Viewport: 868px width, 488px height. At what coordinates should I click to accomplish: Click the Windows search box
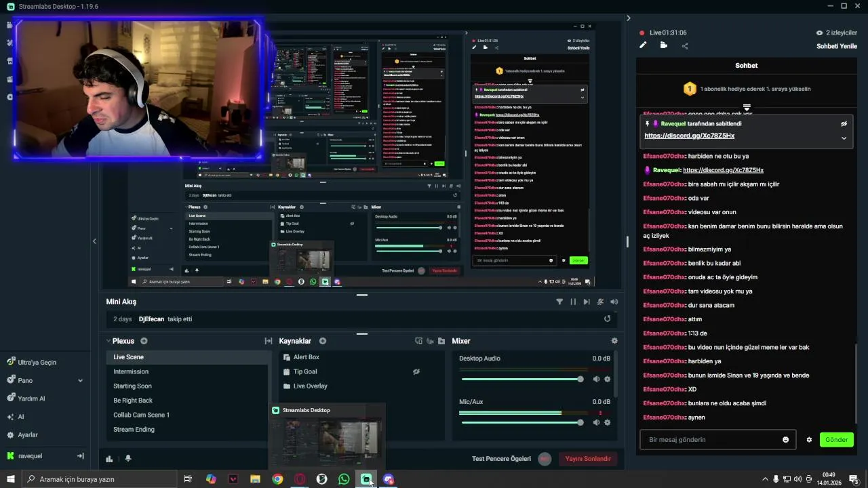point(100,479)
